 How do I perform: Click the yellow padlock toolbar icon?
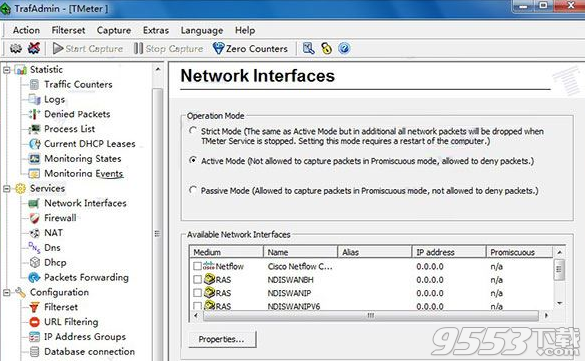[326, 48]
